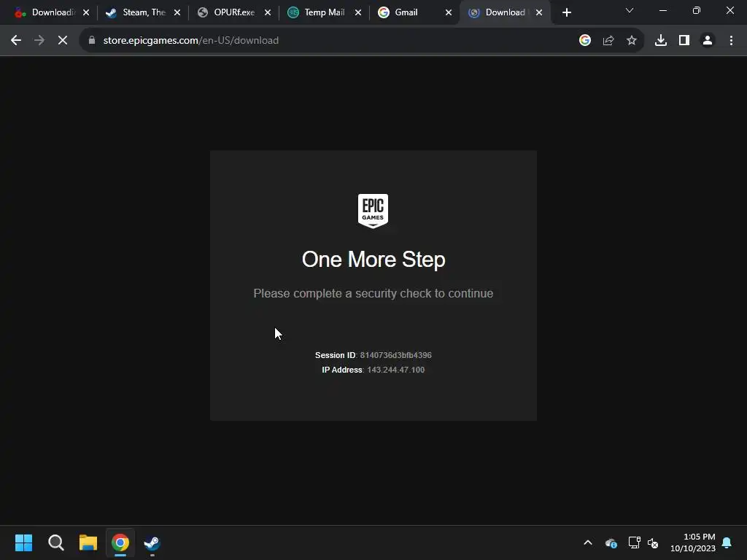Show hidden system tray icons
Screen dimensions: 747x560
point(588,542)
